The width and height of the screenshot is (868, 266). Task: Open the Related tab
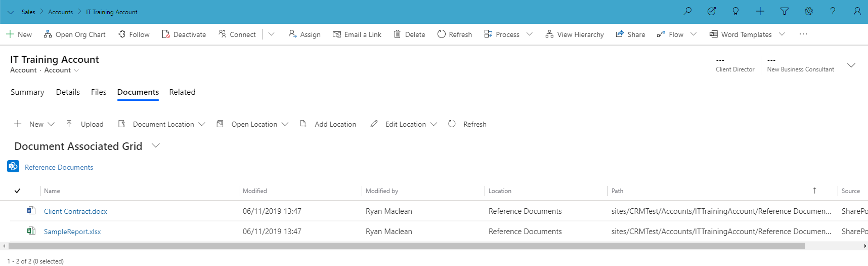tap(182, 92)
